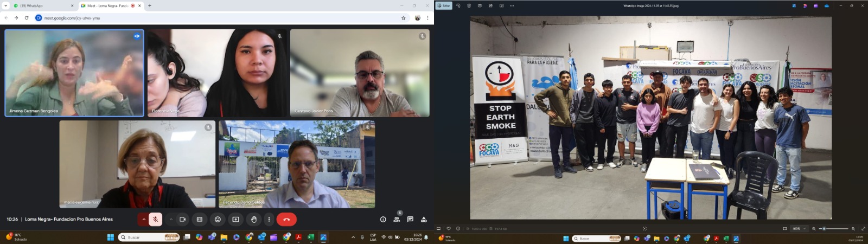Unmute the microphone in Google Meet
This screenshot has height=244, width=868.
(155, 220)
